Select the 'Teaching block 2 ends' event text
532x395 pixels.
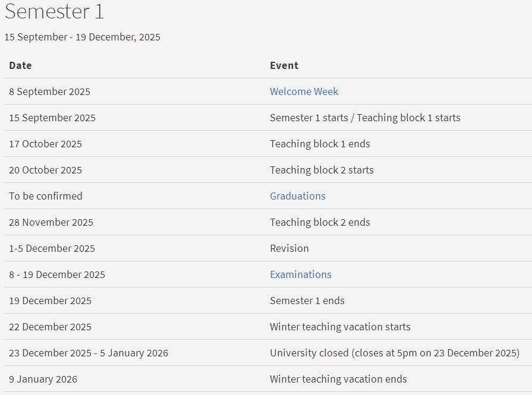click(320, 222)
